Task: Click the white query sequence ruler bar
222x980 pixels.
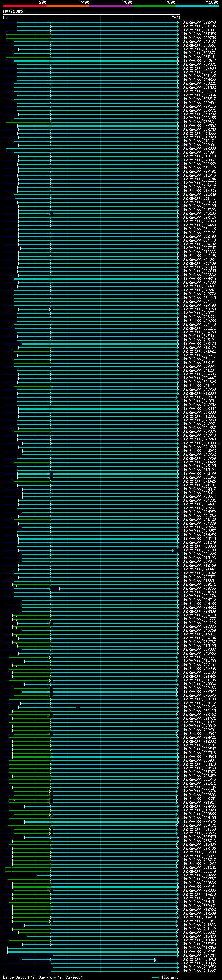Action: tap(91, 14)
